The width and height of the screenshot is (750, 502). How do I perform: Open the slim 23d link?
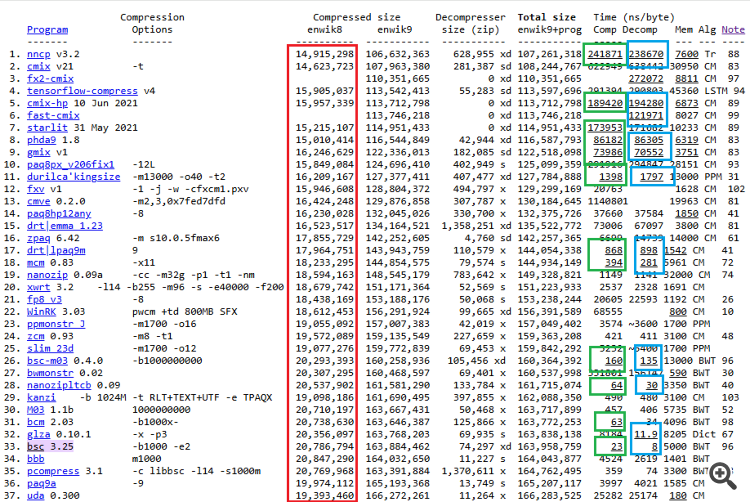[x=50, y=349]
